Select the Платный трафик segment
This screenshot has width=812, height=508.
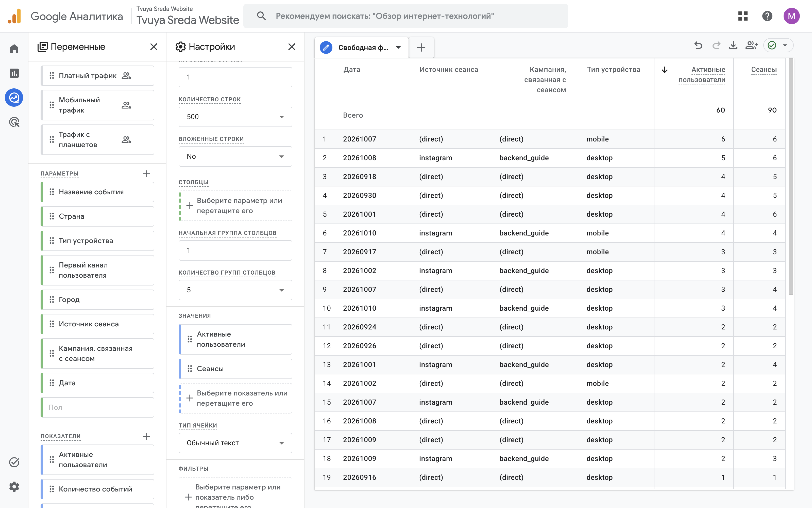point(97,76)
